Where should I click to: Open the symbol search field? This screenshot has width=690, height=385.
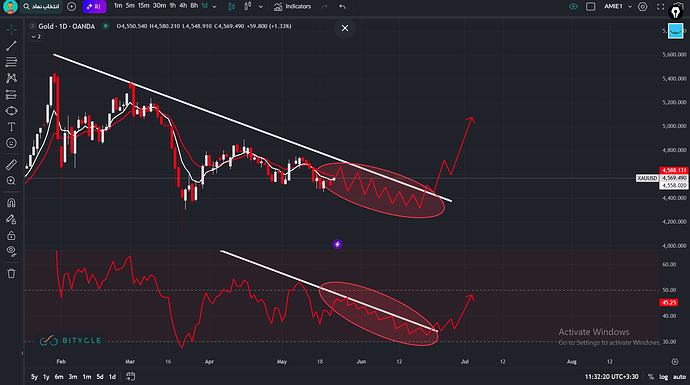click(42, 7)
